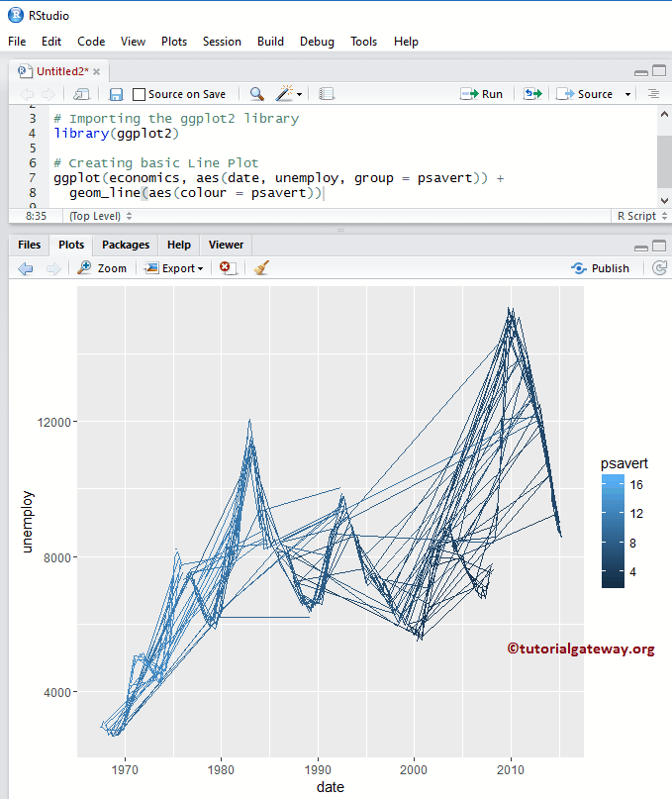
Task: Click the save document disk icon
Action: [x=116, y=94]
